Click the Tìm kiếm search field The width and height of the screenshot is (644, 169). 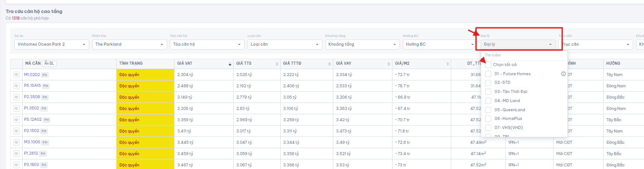(524, 56)
